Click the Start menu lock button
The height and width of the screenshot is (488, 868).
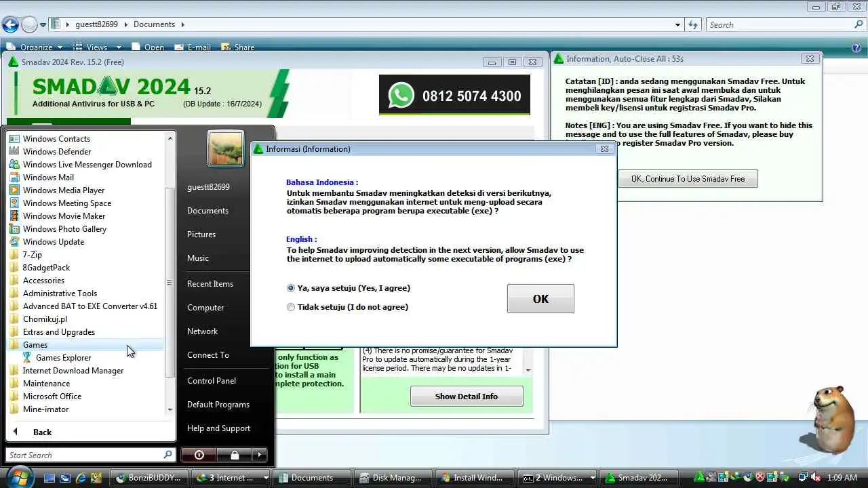pyautogui.click(x=234, y=455)
